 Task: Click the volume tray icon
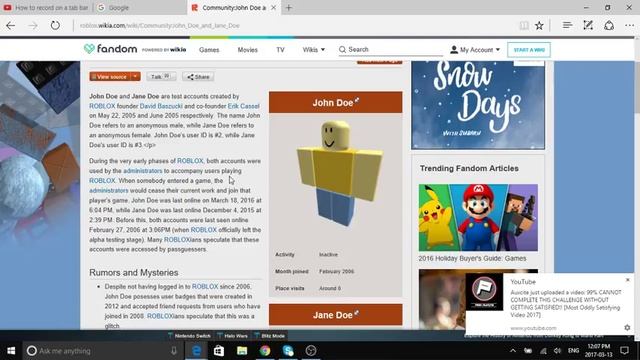point(557,351)
